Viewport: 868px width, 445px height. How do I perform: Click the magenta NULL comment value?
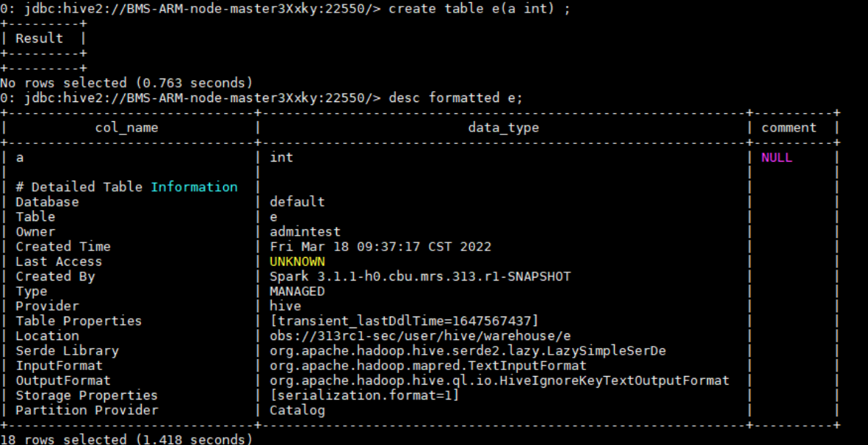tap(777, 158)
